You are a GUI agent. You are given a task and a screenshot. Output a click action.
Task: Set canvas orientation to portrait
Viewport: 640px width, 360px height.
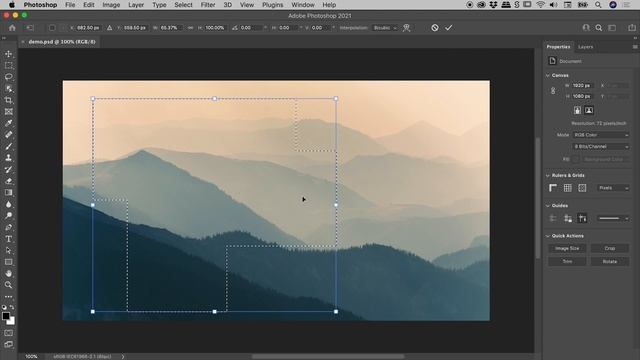pyautogui.click(x=577, y=110)
